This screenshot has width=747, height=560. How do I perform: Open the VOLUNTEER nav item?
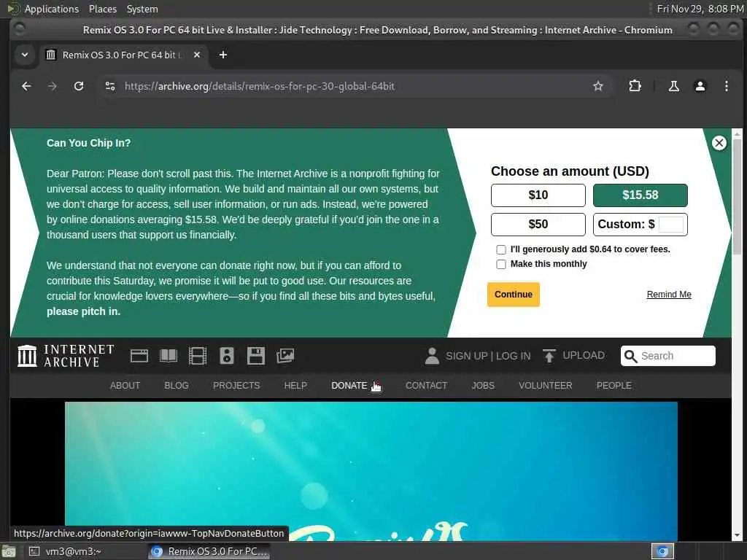click(546, 386)
